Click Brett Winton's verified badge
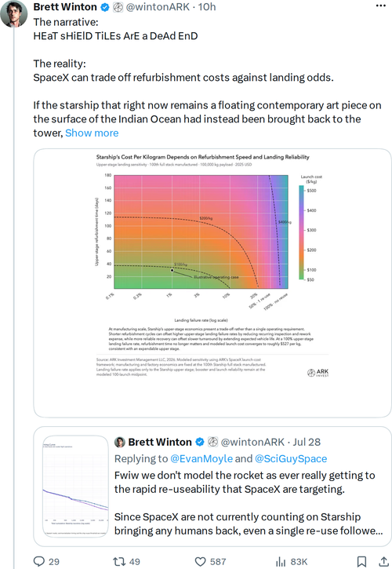The height and width of the screenshot is (569, 392). pyautogui.click(x=105, y=7)
